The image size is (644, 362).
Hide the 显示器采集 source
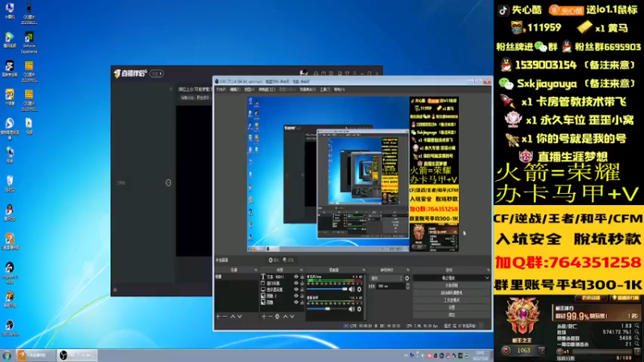tap(295, 290)
